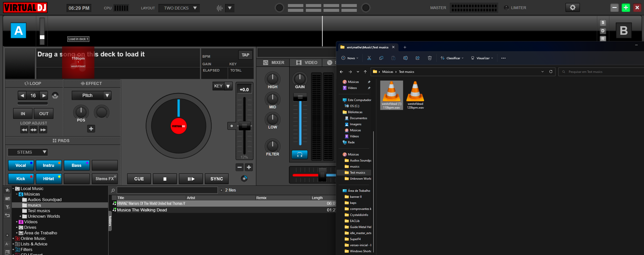Switch to the VIDEO tab
Image resolution: width=644 pixels, height=255 pixels.
[x=307, y=62]
